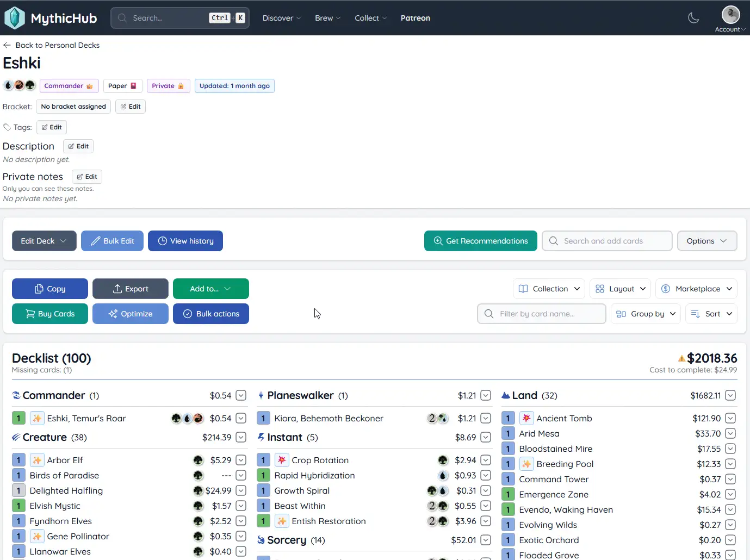Open the Account avatar menu

click(730, 19)
